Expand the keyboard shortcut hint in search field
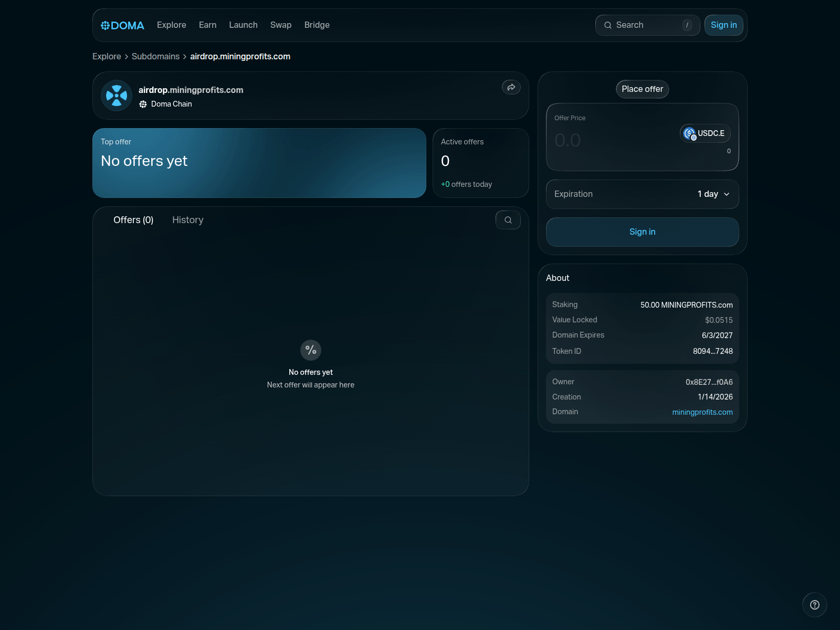This screenshot has height=630, width=840. coord(687,25)
